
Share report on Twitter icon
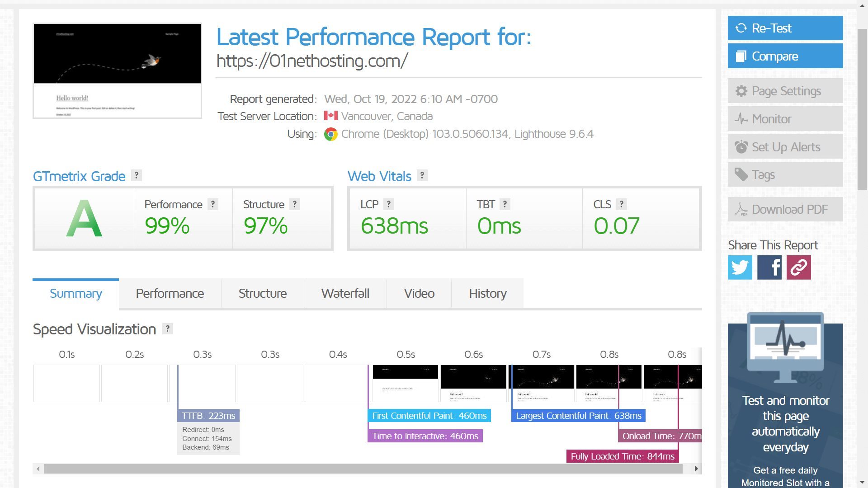[740, 267]
